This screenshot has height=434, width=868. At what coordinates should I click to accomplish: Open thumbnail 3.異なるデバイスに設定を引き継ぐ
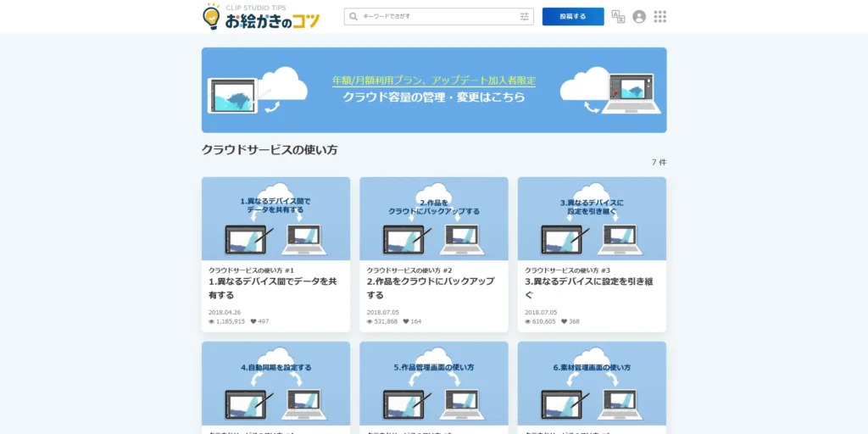[x=592, y=219]
